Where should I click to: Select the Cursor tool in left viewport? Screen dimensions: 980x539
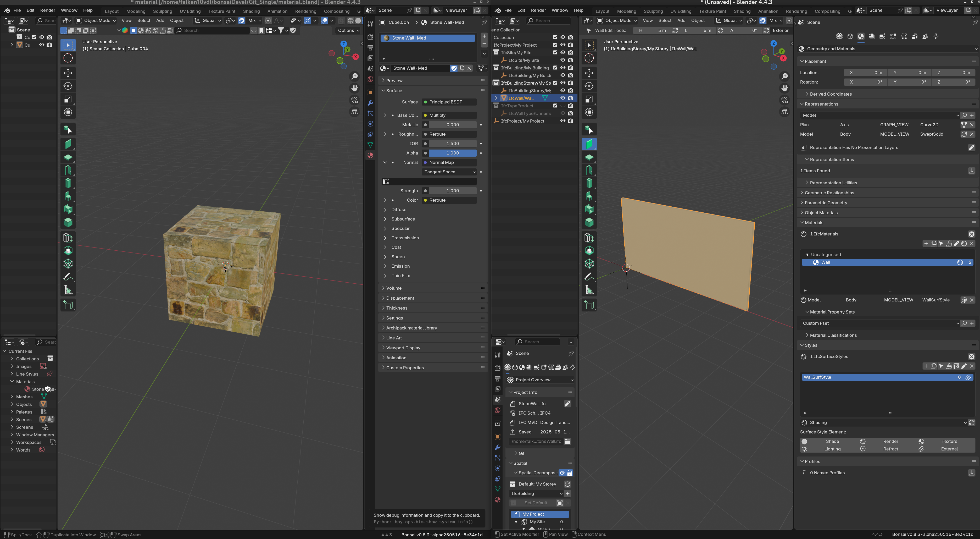point(68,58)
